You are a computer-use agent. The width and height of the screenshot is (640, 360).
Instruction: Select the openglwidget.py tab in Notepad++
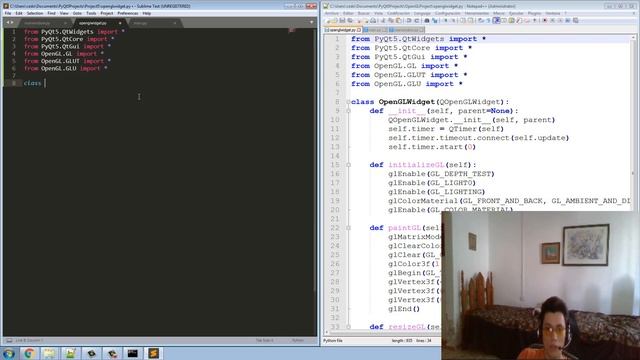342,30
